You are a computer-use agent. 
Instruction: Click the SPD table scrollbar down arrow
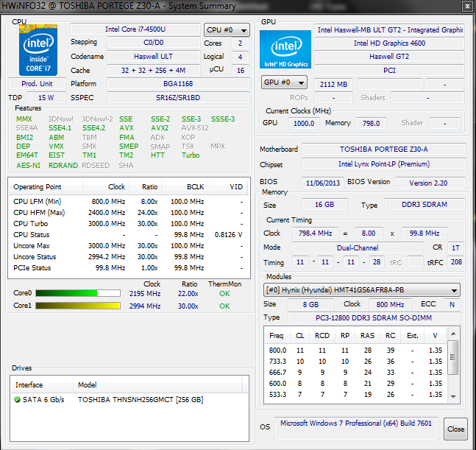[453, 396]
